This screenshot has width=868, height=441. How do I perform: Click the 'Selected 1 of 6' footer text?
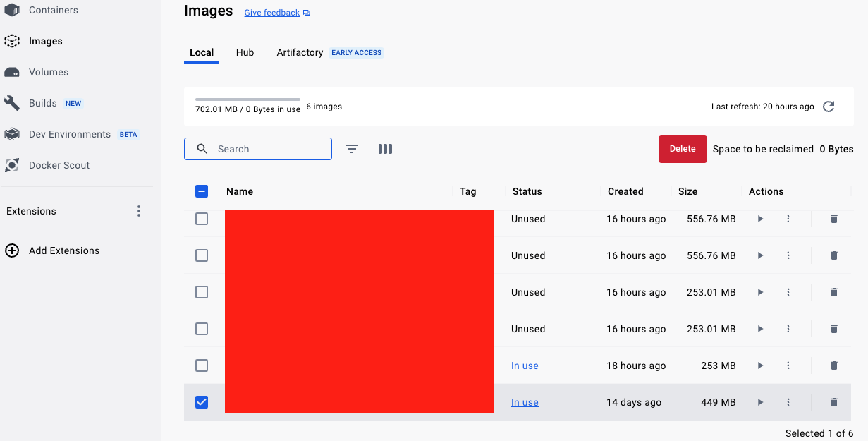coord(819,433)
